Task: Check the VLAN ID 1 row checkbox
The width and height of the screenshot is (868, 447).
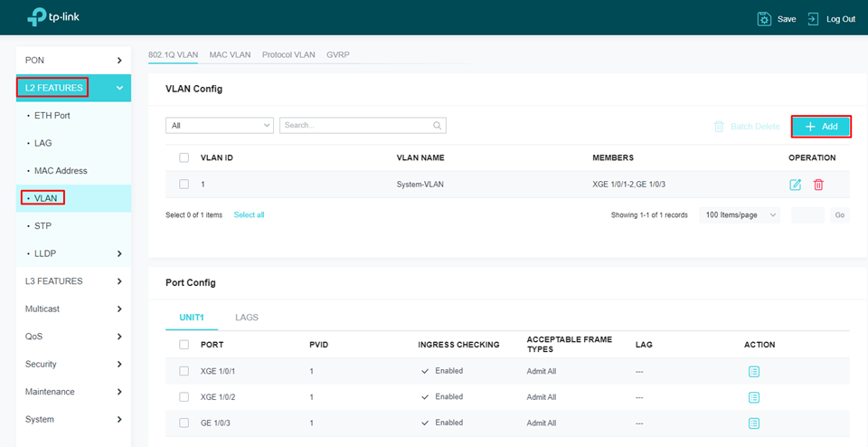Action: [x=184, y=185]
